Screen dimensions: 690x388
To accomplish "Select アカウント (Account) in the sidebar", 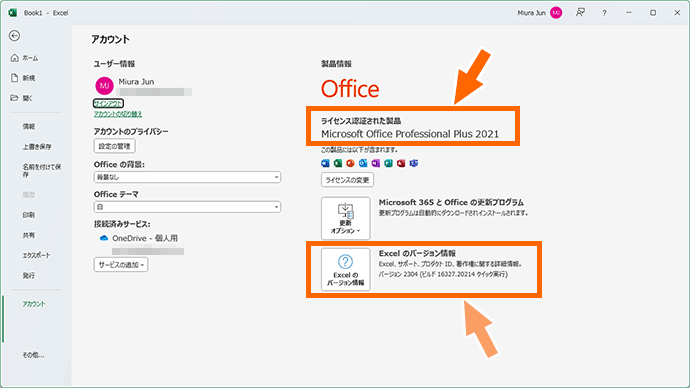I will tap(34, 304).
